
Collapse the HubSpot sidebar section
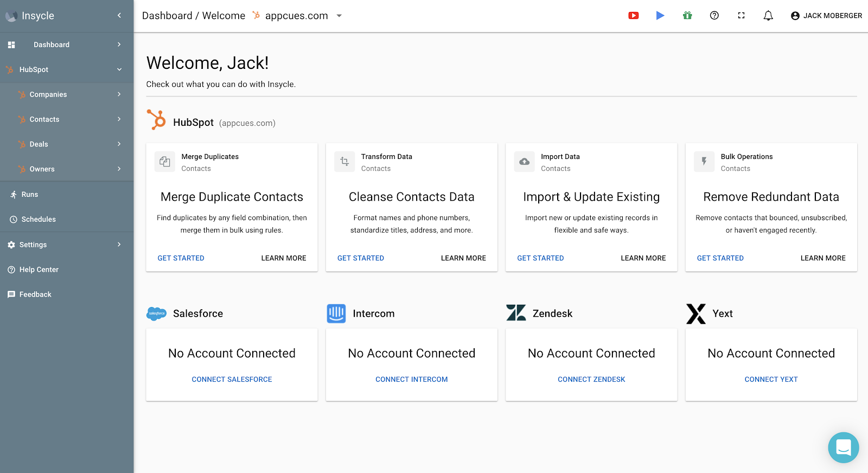pyautogui.click(x=67, y=69)
